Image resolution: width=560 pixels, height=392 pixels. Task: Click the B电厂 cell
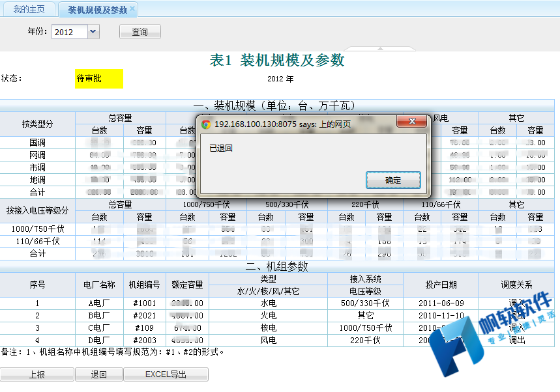point(99,316)
